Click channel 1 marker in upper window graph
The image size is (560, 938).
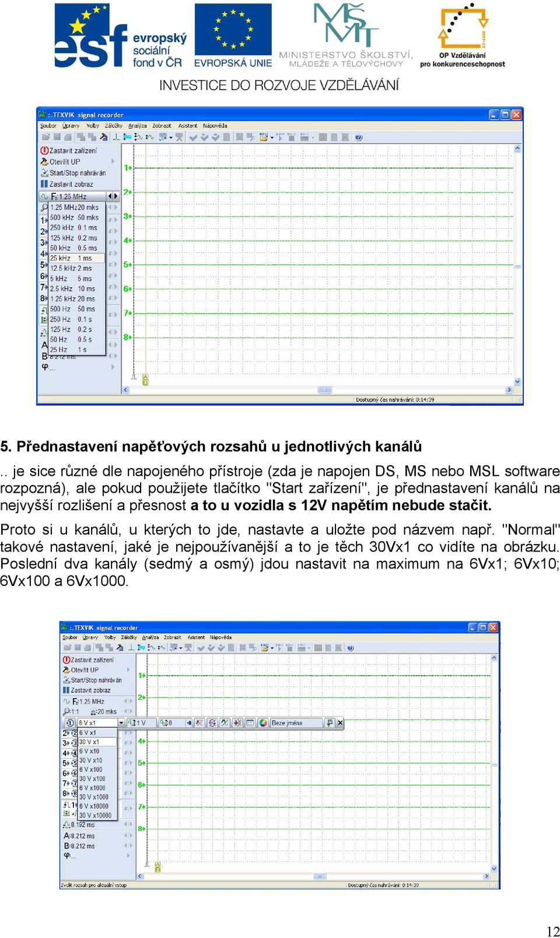point(128,168)
